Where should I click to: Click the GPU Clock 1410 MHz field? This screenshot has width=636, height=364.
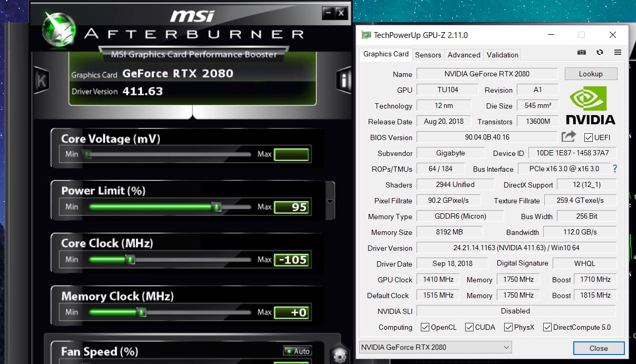coord(438,279)
